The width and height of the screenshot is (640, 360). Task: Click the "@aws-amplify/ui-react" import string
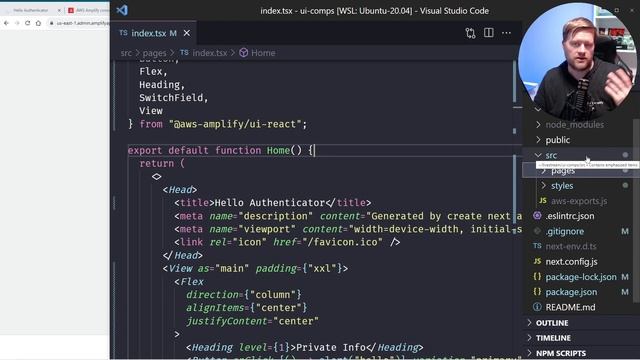tap(235, 124)
